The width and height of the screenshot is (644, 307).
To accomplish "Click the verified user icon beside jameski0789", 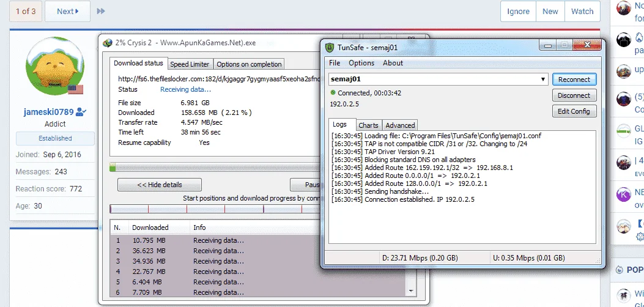I will 81,112.
